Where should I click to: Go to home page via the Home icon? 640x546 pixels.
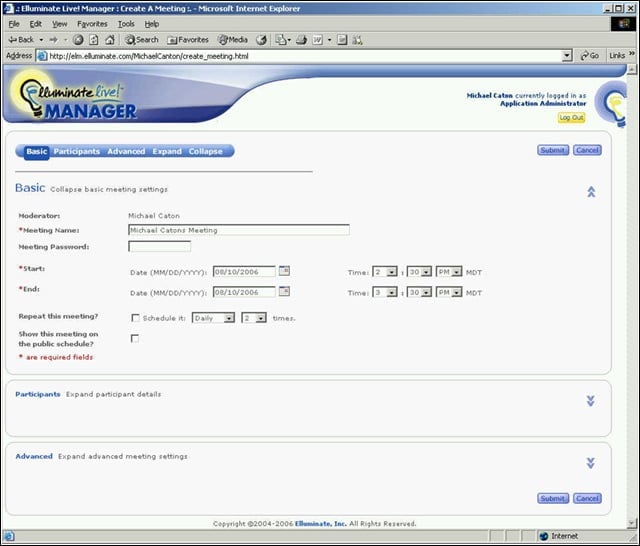point(110,40)
